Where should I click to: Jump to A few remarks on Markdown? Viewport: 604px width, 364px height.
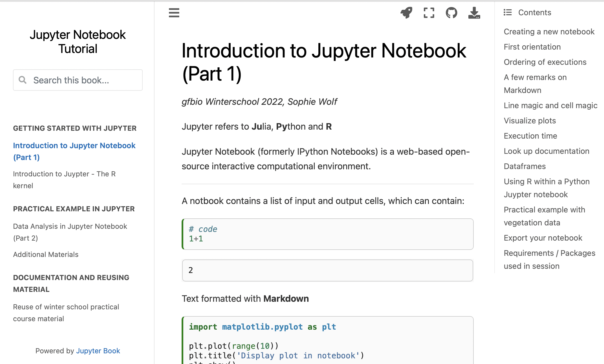coord(535,84)
